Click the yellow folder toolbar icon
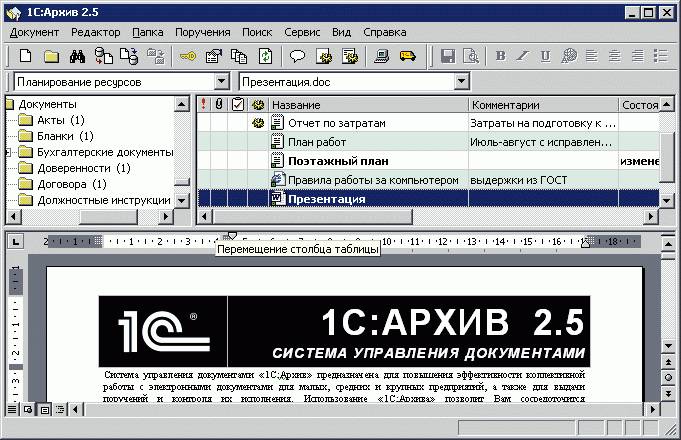Viewport: 681px width, 440px height. (51, 56)
